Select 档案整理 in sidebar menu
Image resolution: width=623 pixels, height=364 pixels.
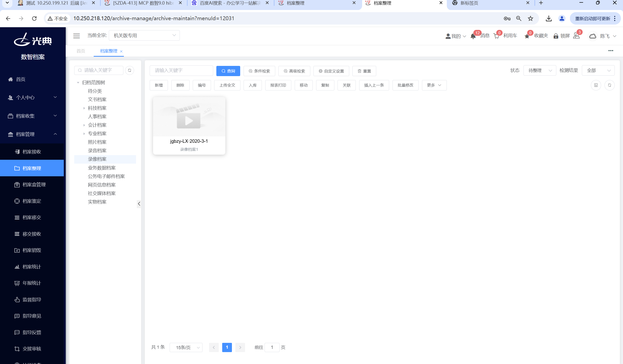tap(32, 168)
